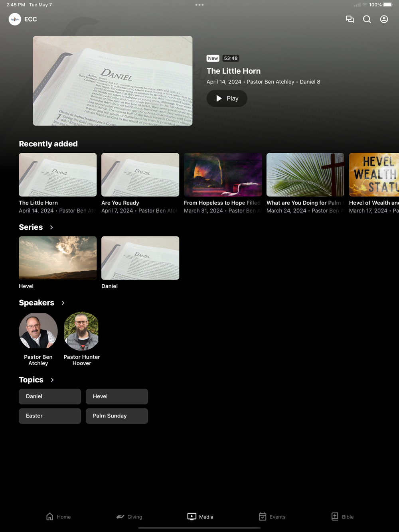399x532 pixels.
Task: Click the Recently added heading
Action: [48, 144]
